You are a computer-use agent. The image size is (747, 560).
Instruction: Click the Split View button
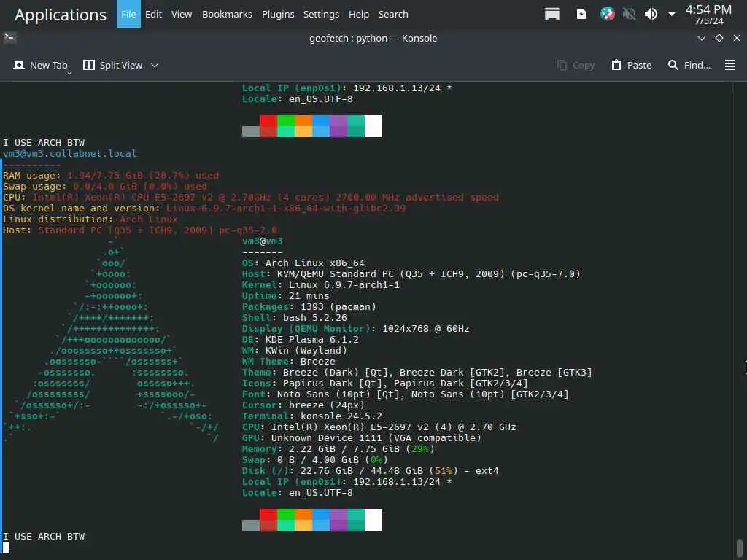point(113,65)
